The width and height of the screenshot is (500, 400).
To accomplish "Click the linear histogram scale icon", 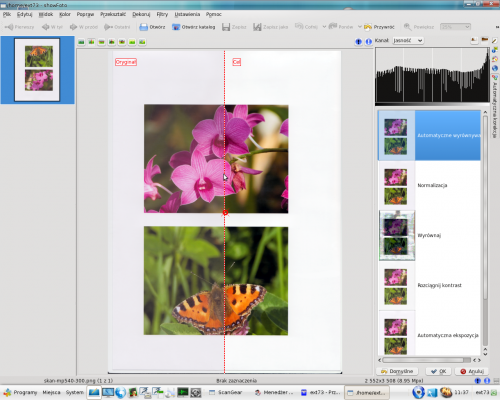I will [474, 40].
